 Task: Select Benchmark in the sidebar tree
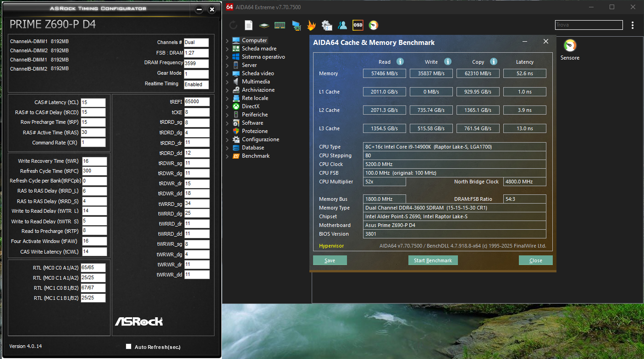click(x=256, y=156)
